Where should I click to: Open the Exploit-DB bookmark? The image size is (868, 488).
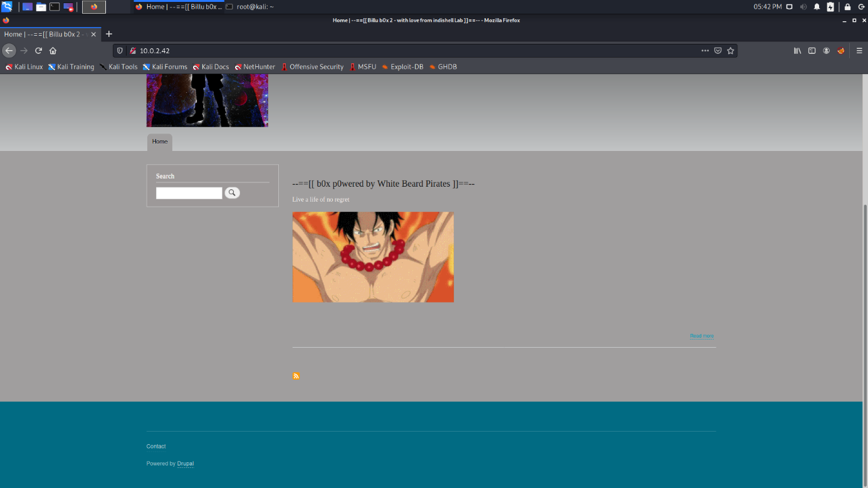pos(402,67)
